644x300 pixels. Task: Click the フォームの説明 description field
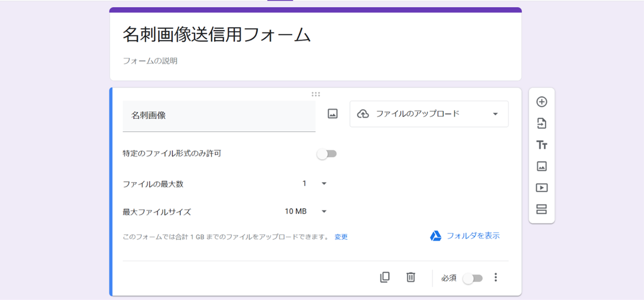tap(150, 61)
